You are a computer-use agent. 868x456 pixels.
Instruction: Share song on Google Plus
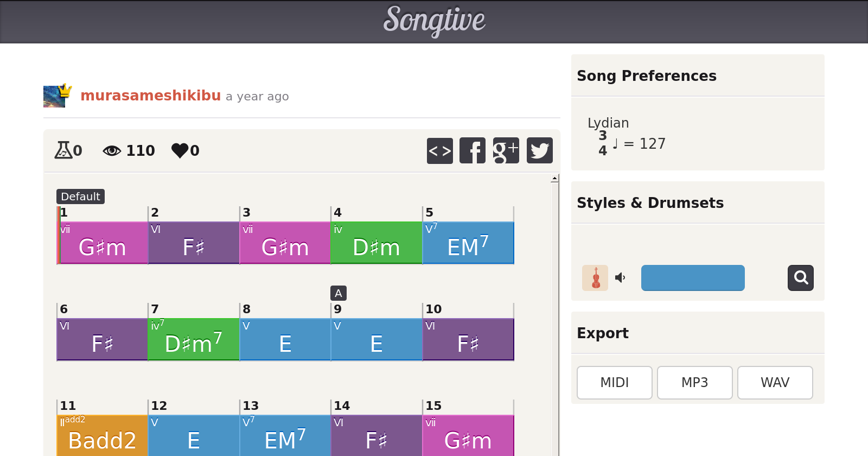[x=506, y=150]
